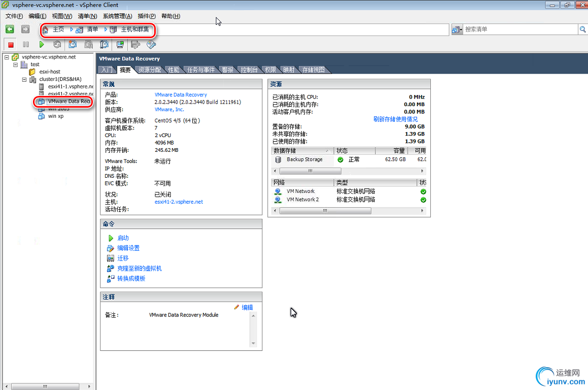Click the floppy device connection icon
The height and width of the screenshot is (390, 588).
(x=135, y=45)
